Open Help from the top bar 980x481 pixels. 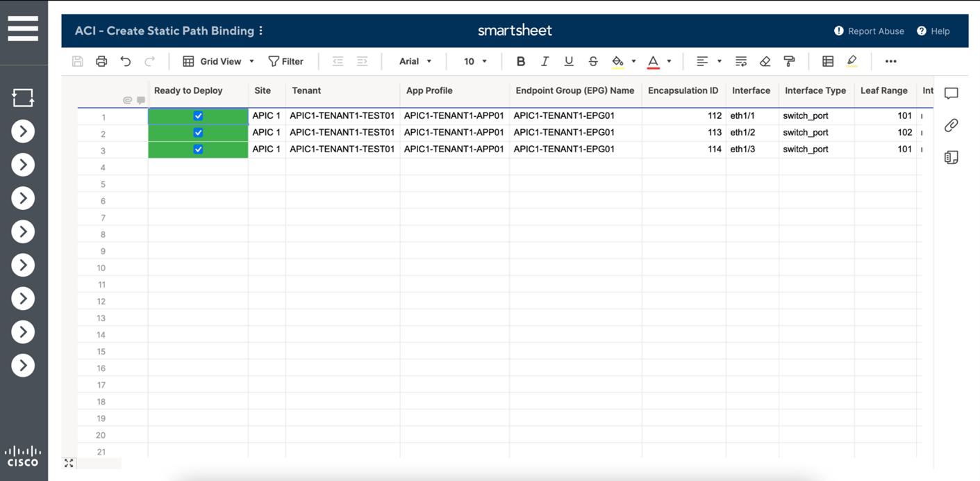pos(933,31)
